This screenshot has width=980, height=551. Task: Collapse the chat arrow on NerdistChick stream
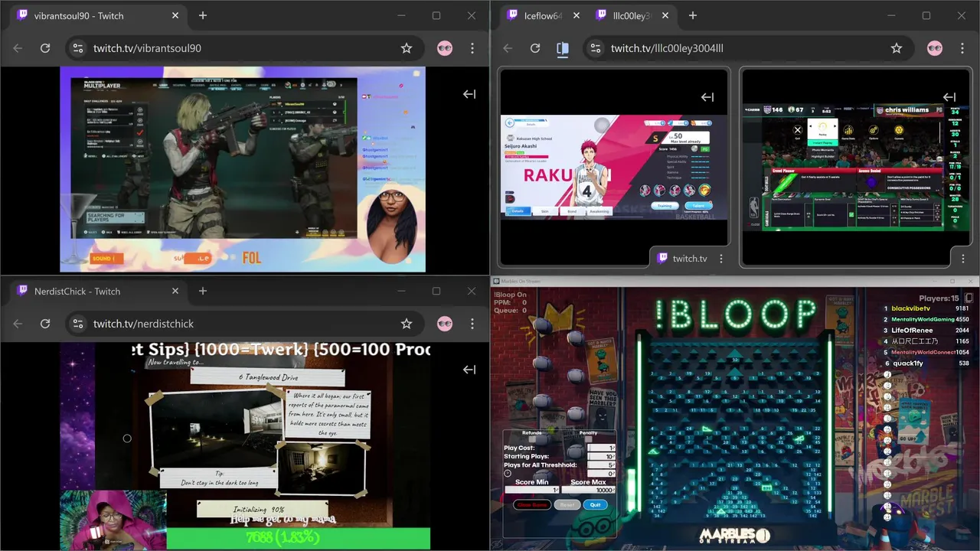469,370
